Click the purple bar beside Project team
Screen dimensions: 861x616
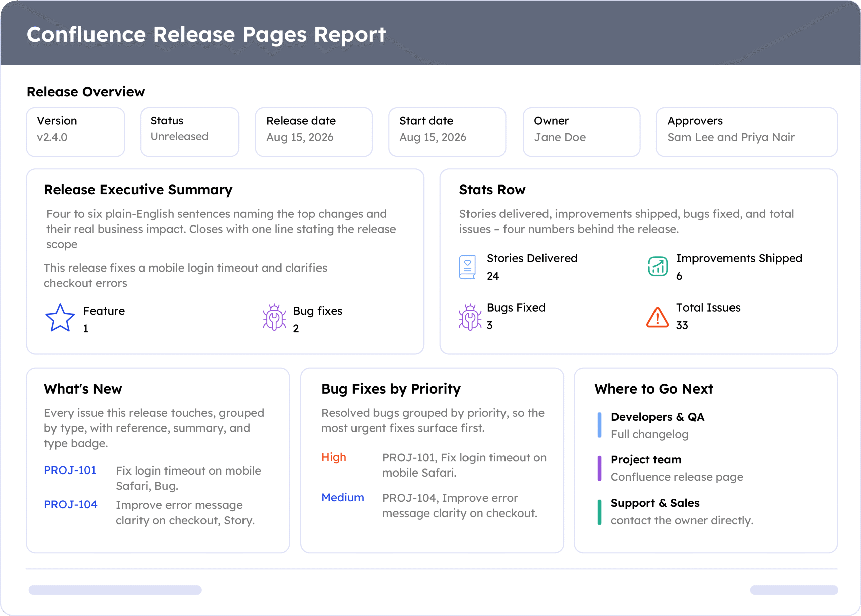point(599,468)
